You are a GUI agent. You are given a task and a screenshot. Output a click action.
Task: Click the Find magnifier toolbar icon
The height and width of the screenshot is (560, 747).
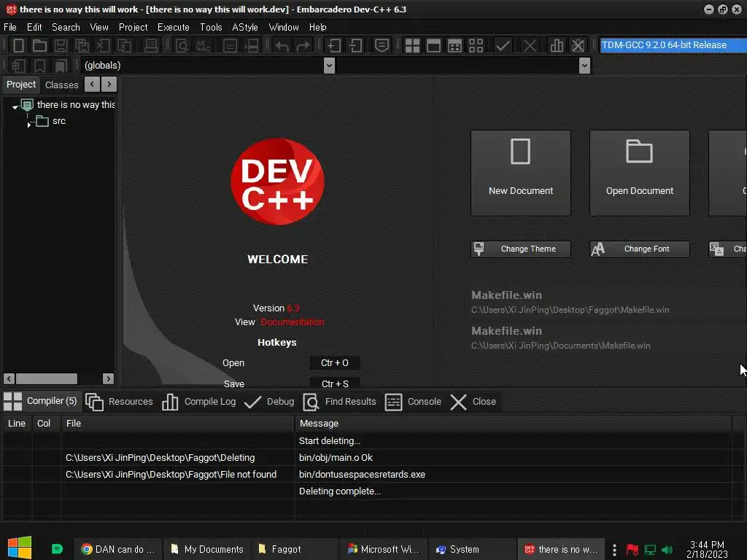click(x=182, y=46)
